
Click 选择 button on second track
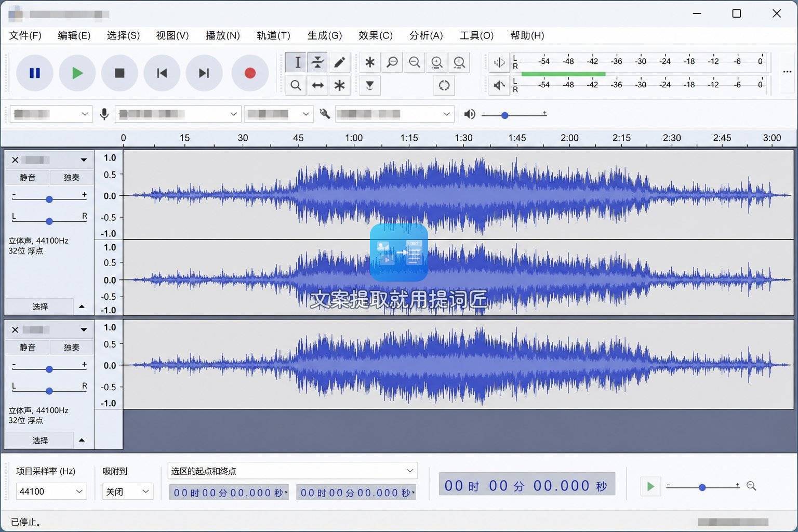click(x=40, y=440)
